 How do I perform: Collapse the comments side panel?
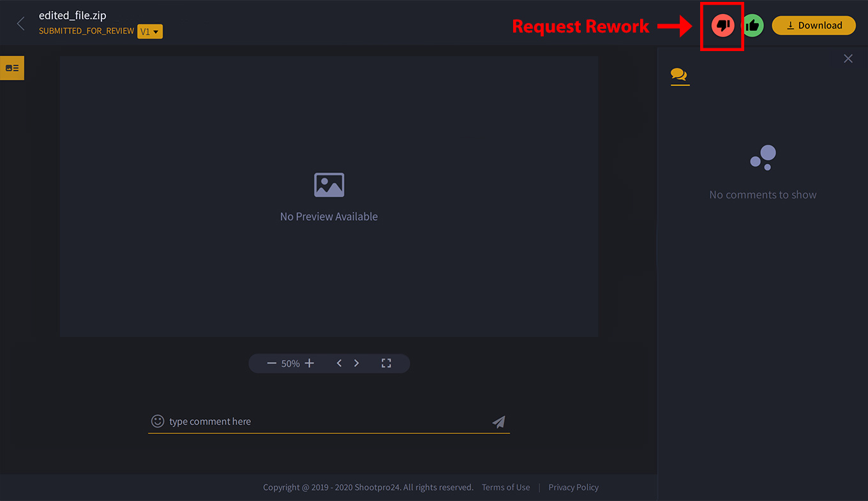[848, 58]
